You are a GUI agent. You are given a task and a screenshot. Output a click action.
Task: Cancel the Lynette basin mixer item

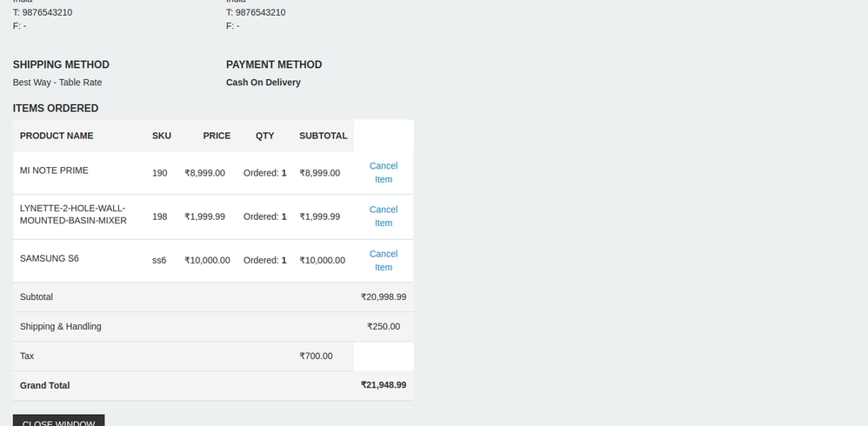pyautogui.click(x=383, y=216)
